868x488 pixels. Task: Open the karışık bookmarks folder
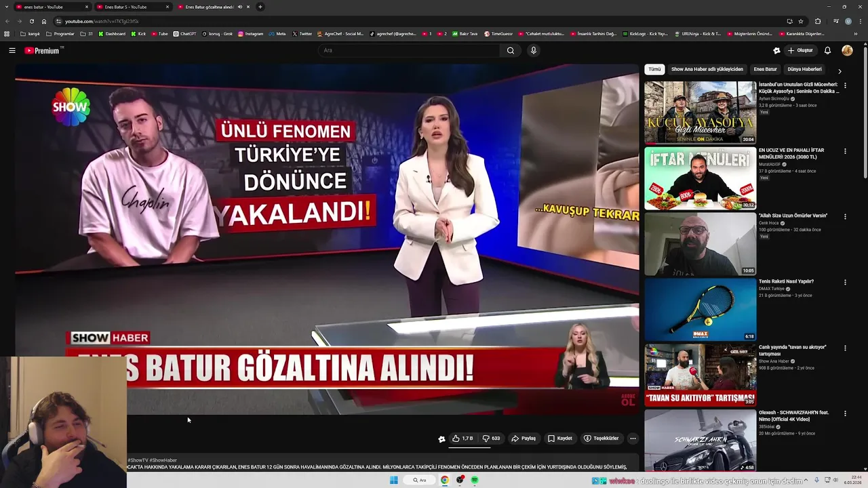[31, 33]
